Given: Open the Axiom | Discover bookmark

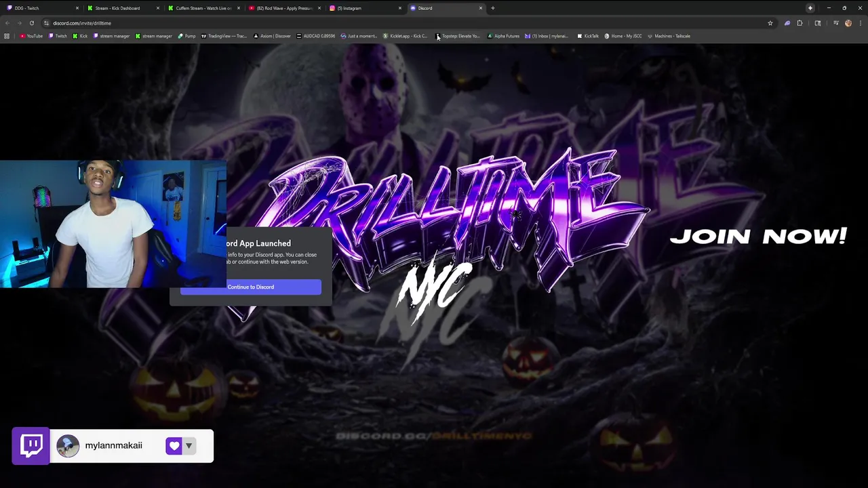Looking at the screenshot, I should (272, 36).
